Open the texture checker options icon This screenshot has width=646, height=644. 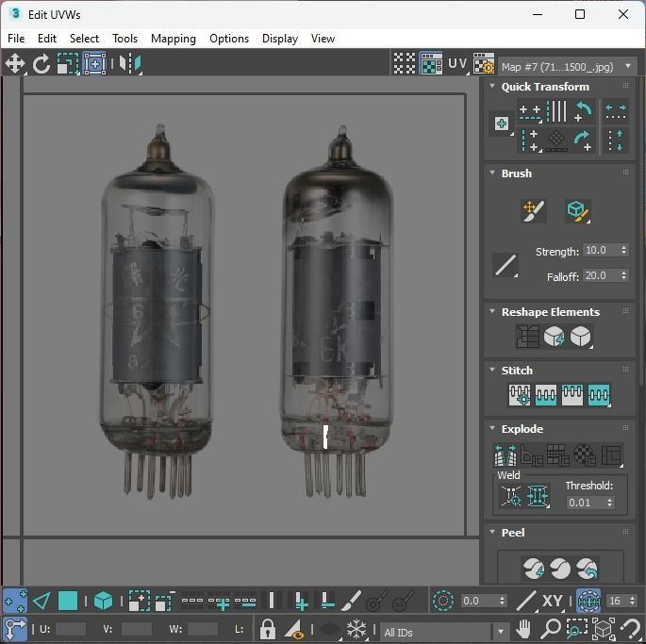tap(483, 63)
